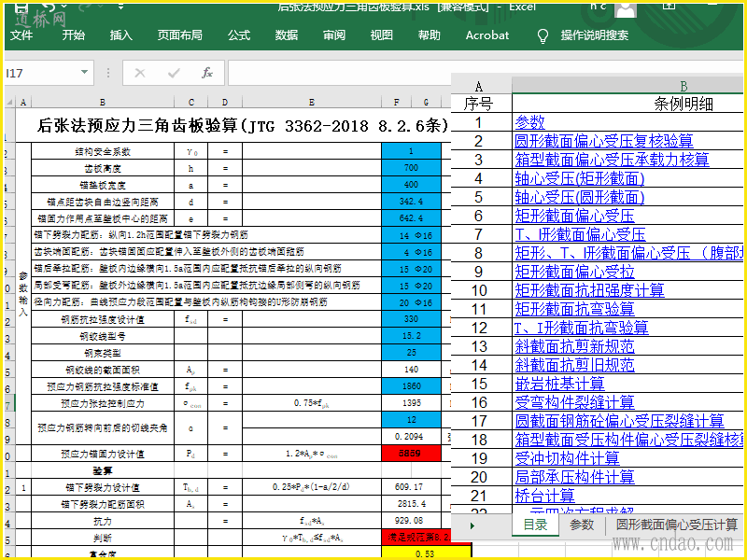This screenshot has height=560, width=747.
Task: Open the 参数 hyperlink
Action: tap(529, 122)
